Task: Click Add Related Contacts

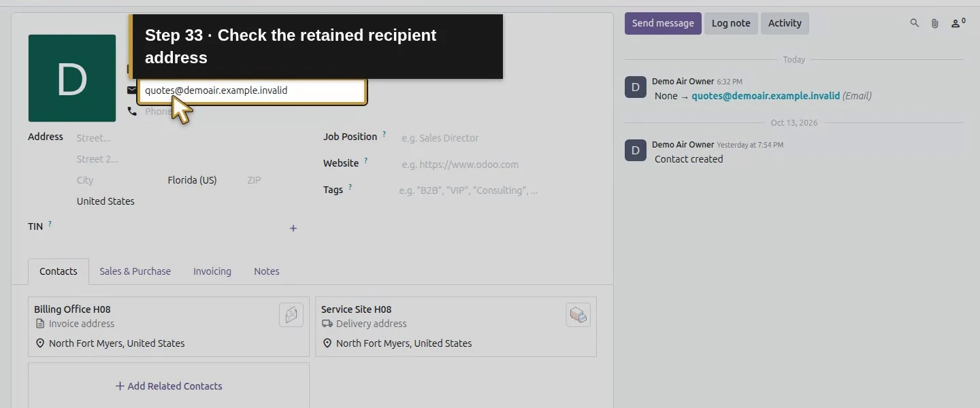Action: 169,386
